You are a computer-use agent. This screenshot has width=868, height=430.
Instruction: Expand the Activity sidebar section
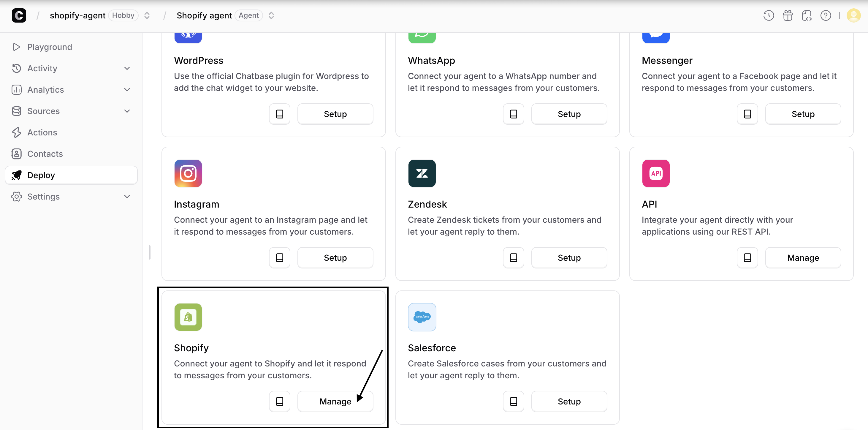tap(127, 68)
